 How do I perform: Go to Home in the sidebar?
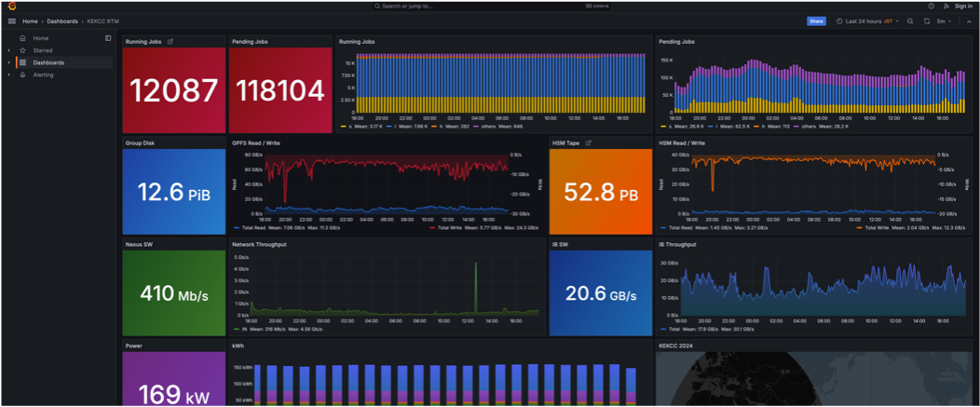click(x=41, y=38)
